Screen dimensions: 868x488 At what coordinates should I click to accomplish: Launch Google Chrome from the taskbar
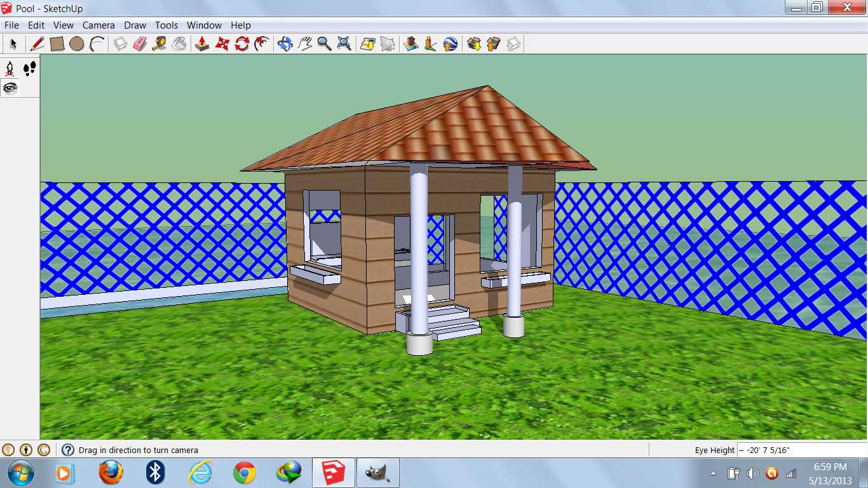click(x=245, y=473)
